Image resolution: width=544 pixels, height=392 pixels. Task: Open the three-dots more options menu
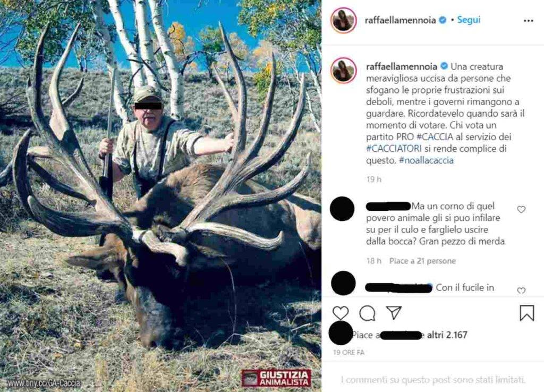tap(528, 21)
